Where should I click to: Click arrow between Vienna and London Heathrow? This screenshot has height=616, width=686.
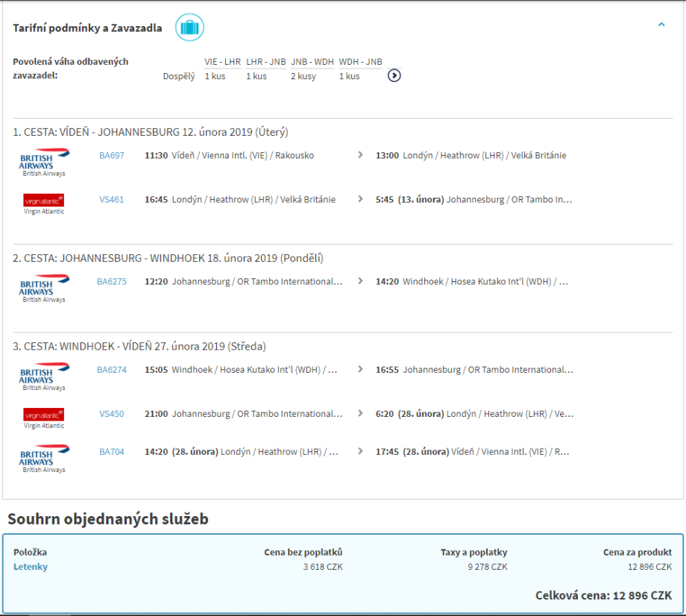[360, 156]
